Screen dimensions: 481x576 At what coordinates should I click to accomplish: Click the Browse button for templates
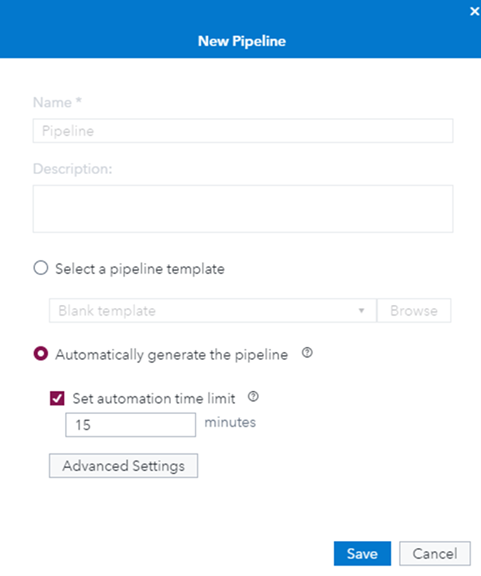[414, 311]
